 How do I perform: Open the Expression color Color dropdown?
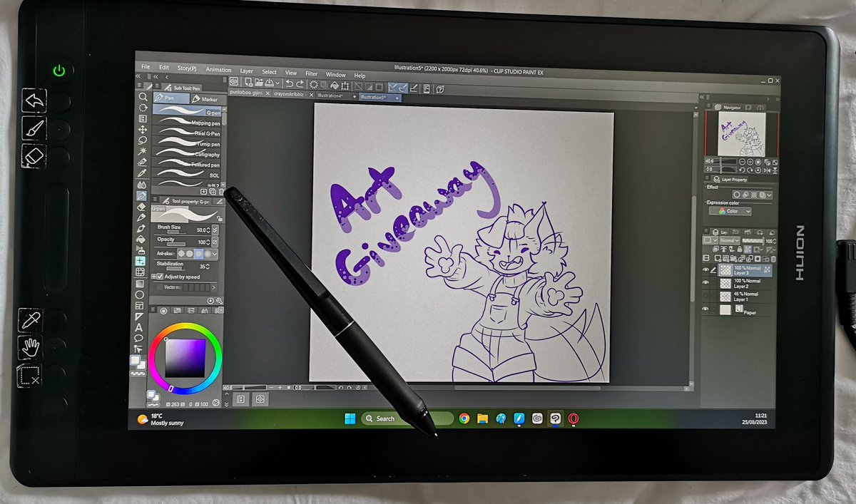(730, 212)
